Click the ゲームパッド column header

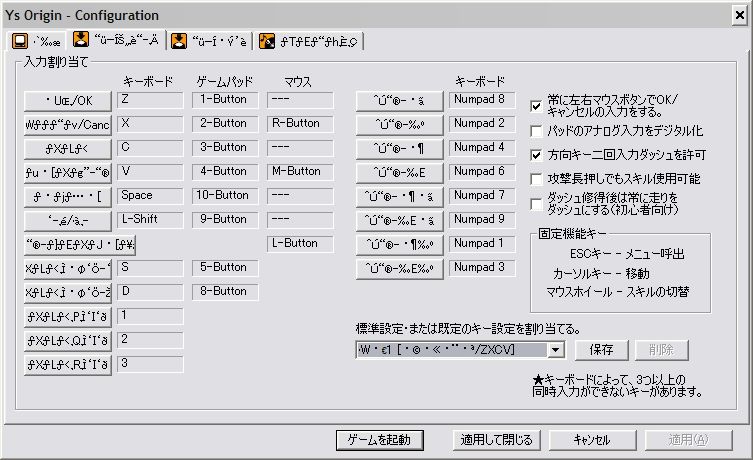pyautogui.click(x=225, y=82)
